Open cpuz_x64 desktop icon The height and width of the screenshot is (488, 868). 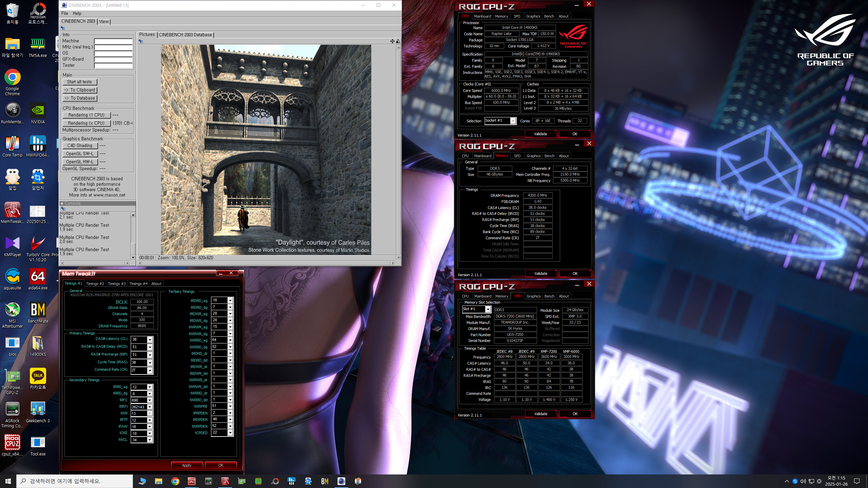12,445
